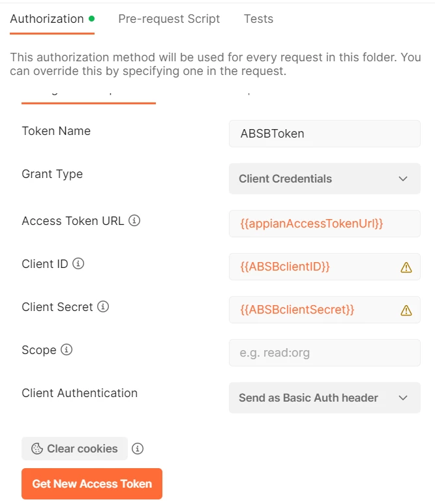The image size is (435, 504).
Task: Click the Access Token URL info icon
Action: (134, 220)
